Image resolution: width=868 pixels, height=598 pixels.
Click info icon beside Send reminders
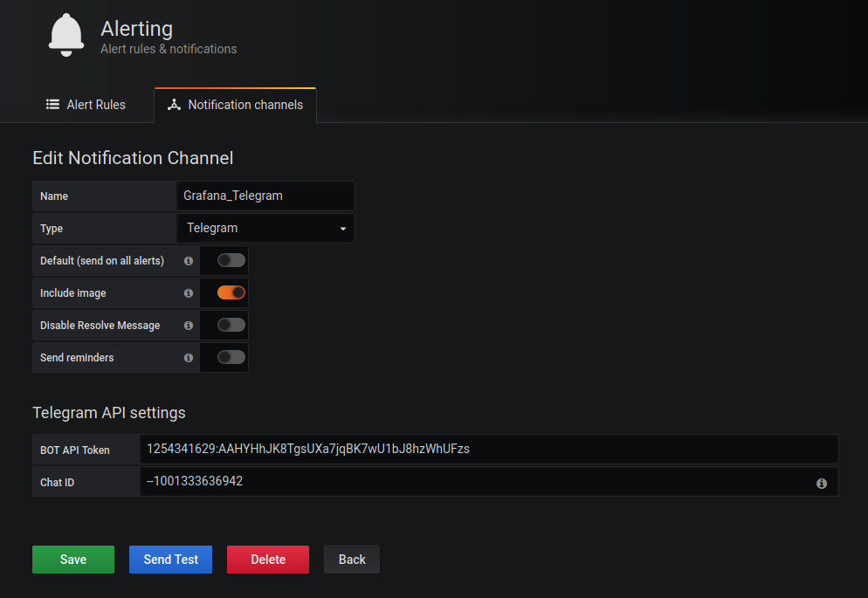click(x=189, y=358)
